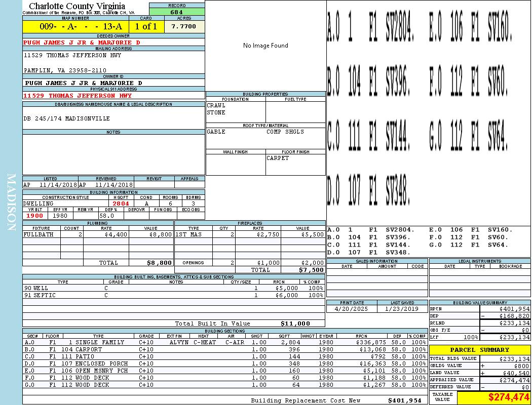Click DEP % value 58.0
This screenshot has height=405, width=532.
[x=106, y=216]
